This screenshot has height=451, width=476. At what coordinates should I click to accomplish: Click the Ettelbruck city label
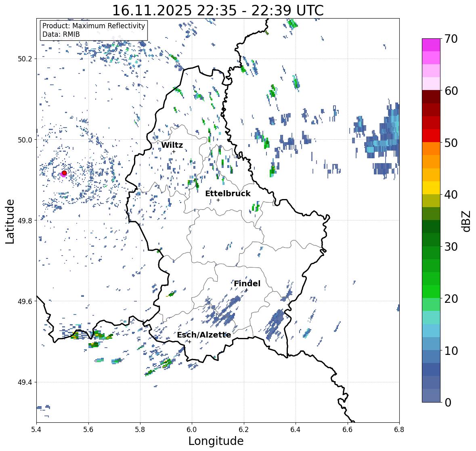coord(228,194)
